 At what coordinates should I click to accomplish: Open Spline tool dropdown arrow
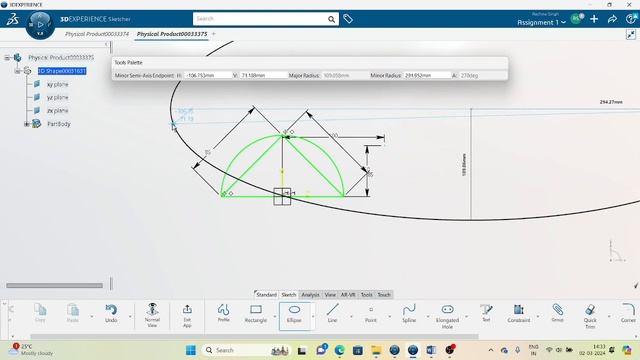428,316
